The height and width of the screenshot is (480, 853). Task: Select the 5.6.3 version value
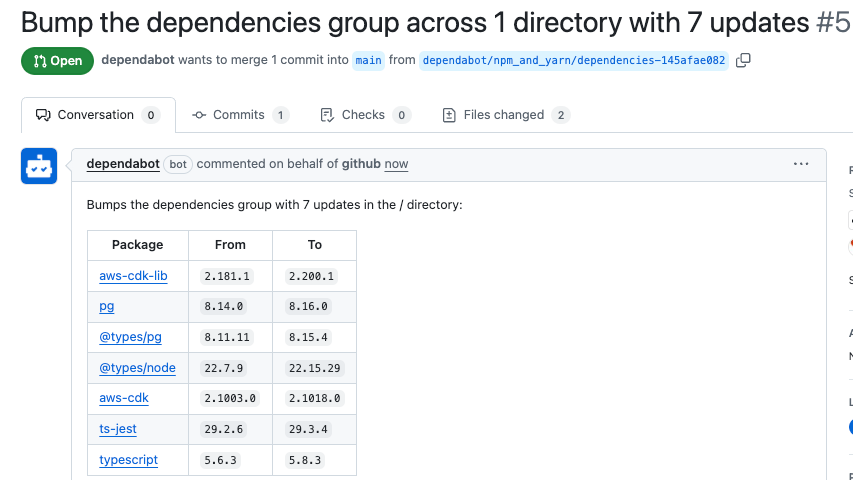point(220,460)
